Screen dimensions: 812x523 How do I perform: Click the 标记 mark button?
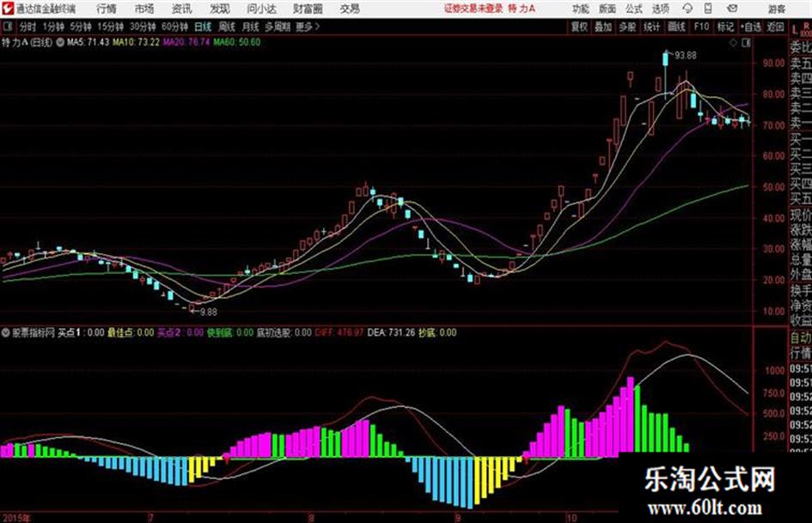725,27
